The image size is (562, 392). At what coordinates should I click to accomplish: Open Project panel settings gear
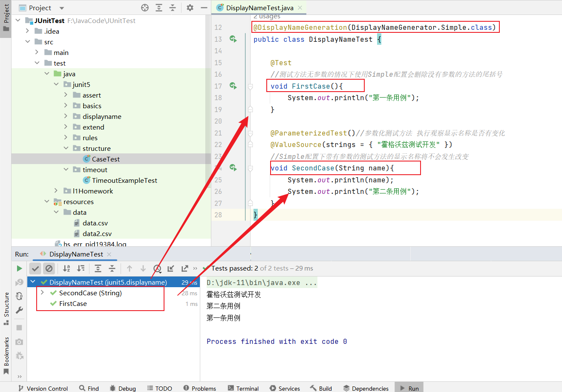(190, 8)
